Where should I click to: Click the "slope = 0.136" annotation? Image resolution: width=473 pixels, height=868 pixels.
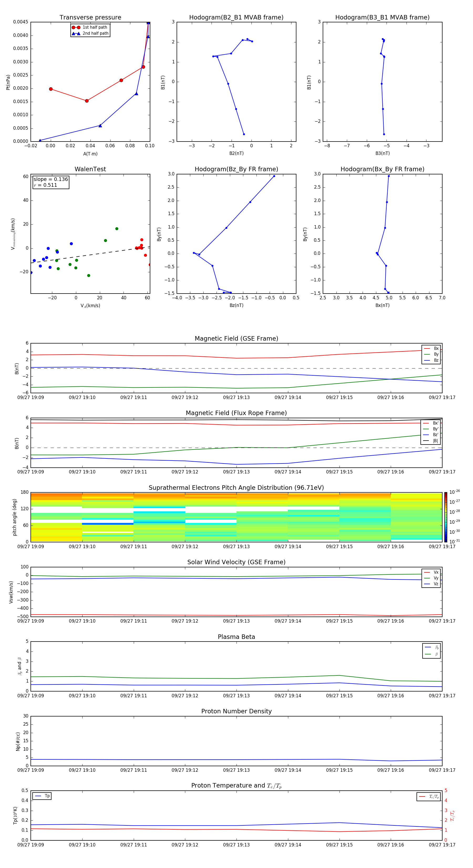[x=51, y=179]
